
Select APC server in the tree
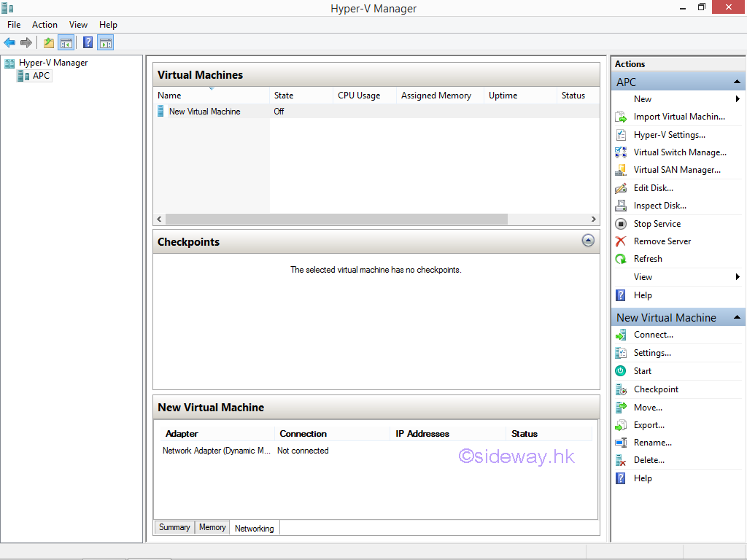41,76
